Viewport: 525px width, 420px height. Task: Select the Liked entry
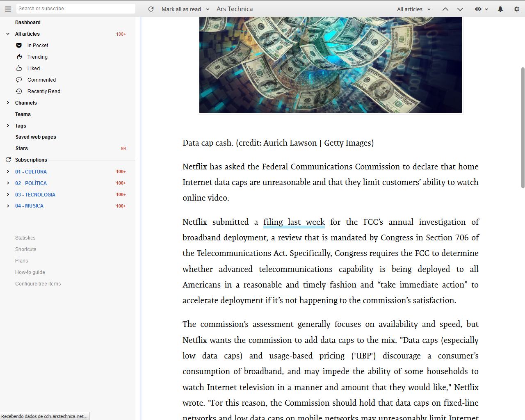click(x=34, y=68)
